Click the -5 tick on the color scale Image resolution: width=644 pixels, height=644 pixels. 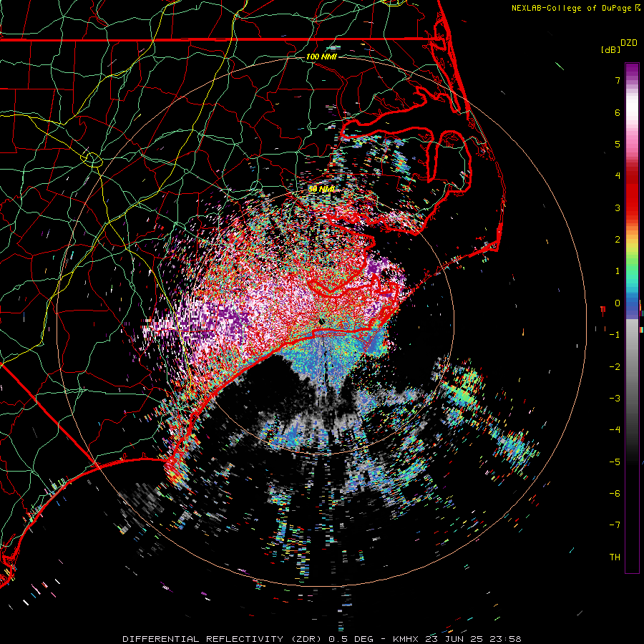click(x=615, y=462)
